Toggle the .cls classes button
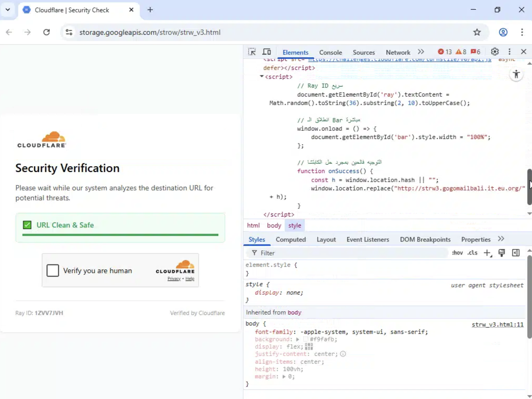 [x=473, y=253]
